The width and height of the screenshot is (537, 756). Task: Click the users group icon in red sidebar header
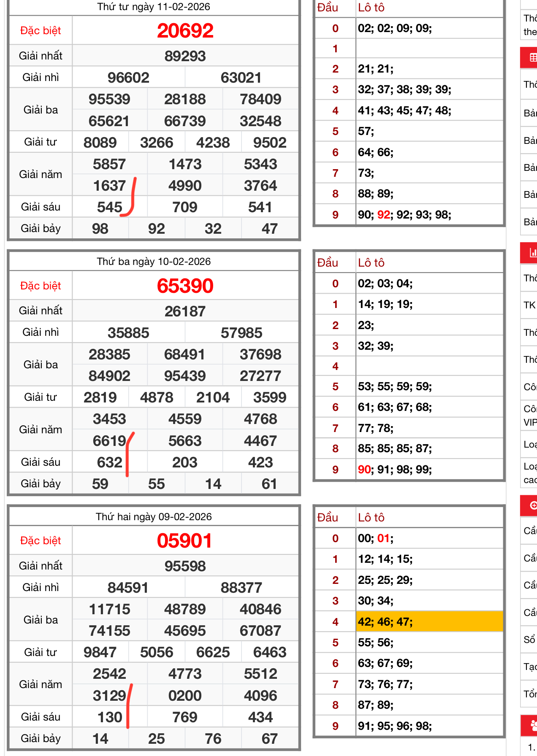[x=533, y=726]
